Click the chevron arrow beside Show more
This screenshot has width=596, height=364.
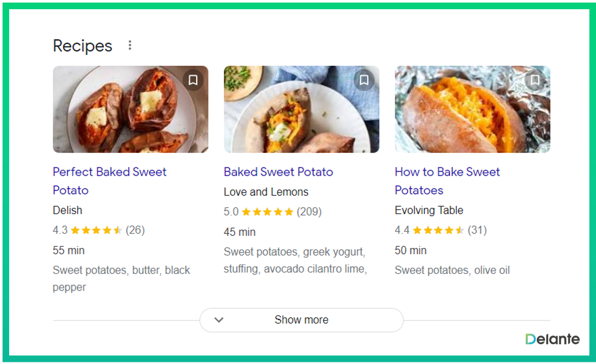coord(219,320)
